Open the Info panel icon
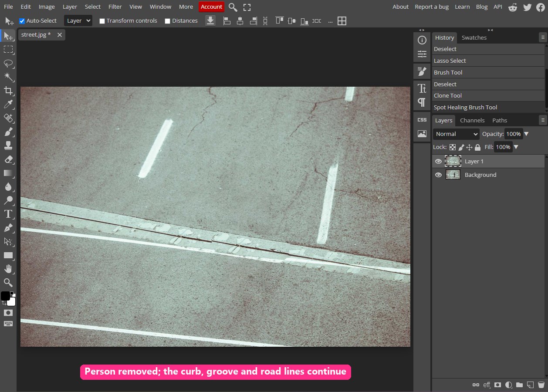 [x=422, y=41]
